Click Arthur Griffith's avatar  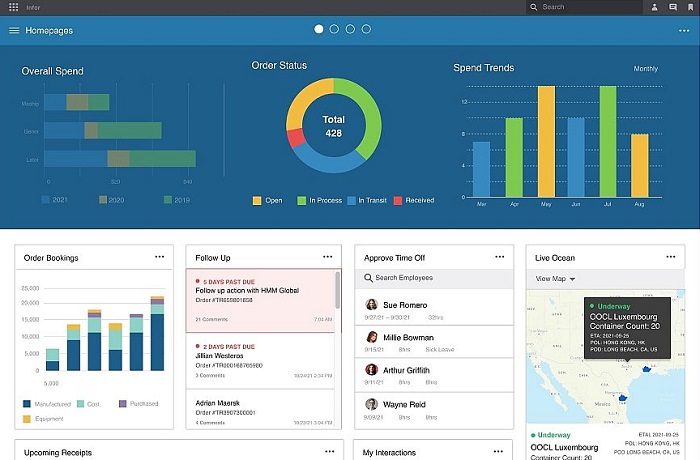pos(371,369)
